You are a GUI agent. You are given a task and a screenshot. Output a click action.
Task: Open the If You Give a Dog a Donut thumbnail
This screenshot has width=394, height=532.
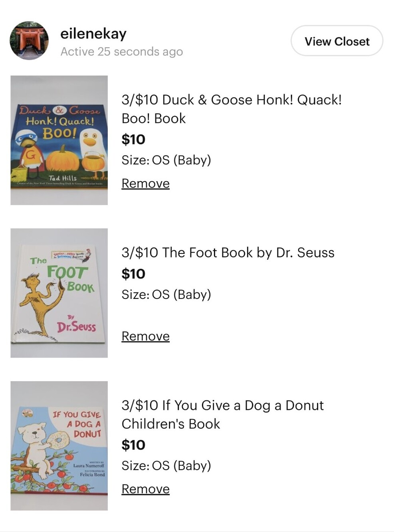click(x=59, y=446)
